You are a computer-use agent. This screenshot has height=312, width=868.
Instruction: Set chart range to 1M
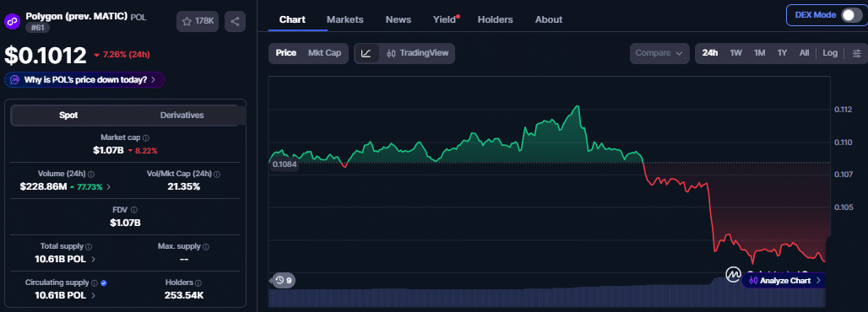760,53
